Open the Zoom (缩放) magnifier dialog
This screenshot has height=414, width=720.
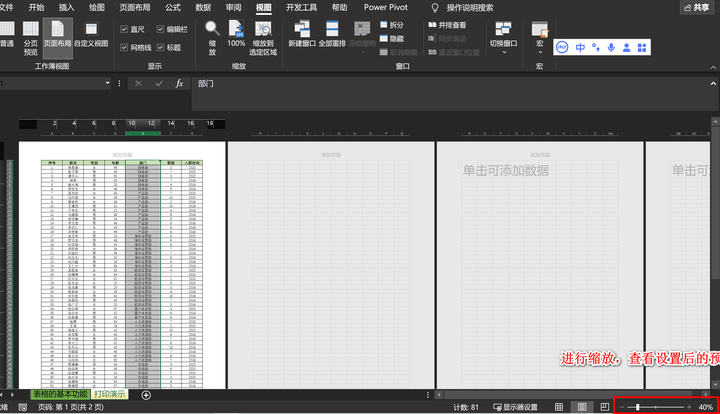(212, 38)
